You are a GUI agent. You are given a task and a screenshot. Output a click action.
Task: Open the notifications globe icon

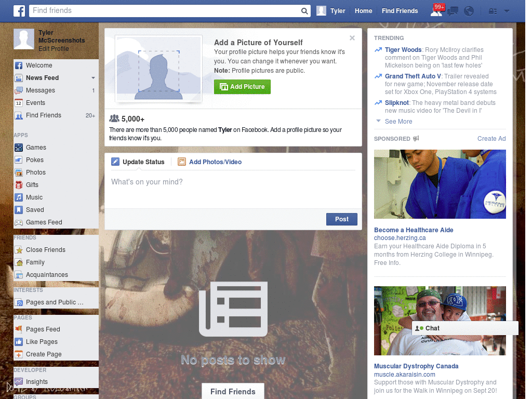469,11
